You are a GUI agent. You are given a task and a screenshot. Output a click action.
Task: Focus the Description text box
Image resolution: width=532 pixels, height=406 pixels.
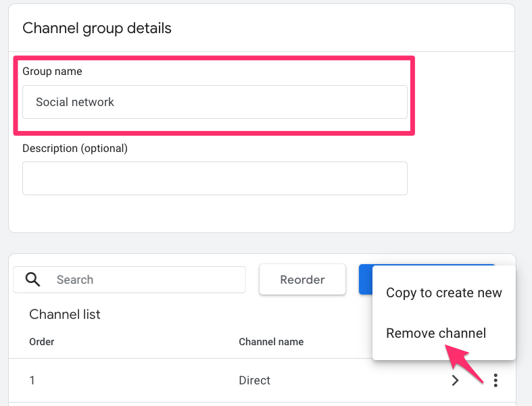[x=214, y=178]
